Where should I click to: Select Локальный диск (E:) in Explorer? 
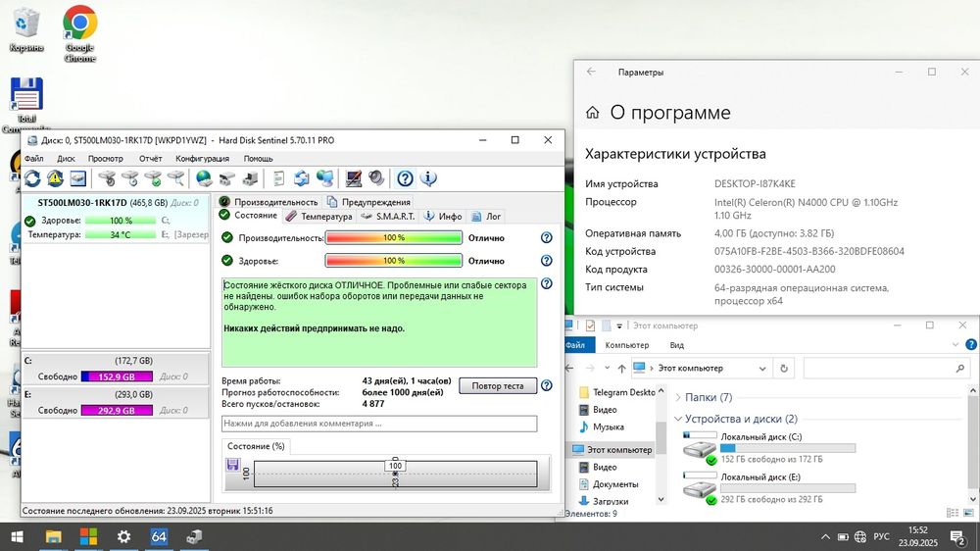[769, 488]
